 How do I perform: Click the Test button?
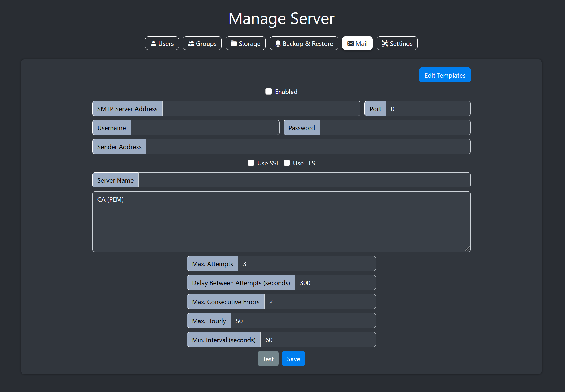pos(268,359)
